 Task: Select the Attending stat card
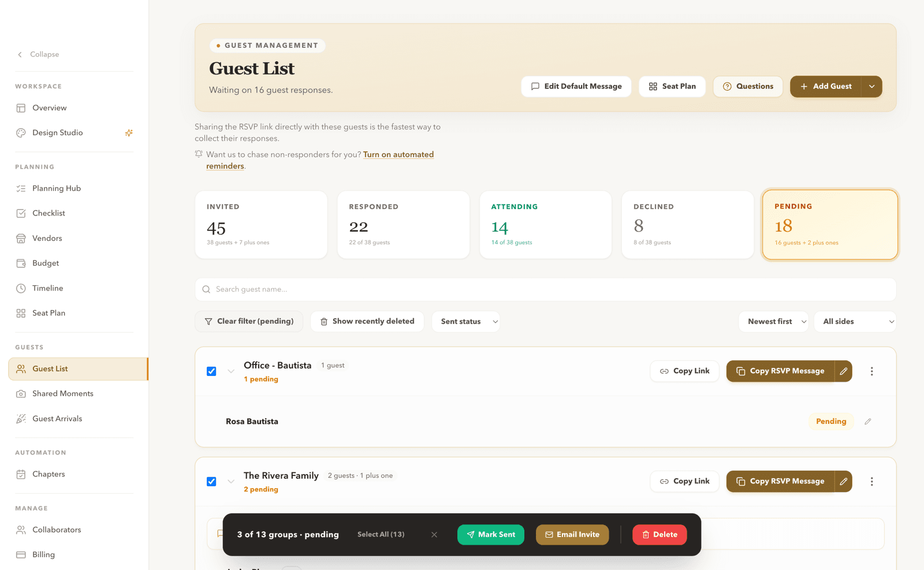click(x=546, y=225)
